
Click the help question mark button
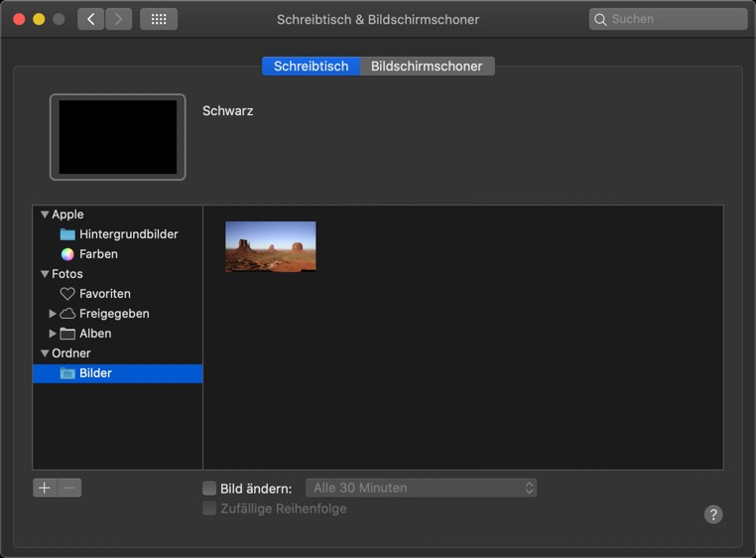point(712,514)
